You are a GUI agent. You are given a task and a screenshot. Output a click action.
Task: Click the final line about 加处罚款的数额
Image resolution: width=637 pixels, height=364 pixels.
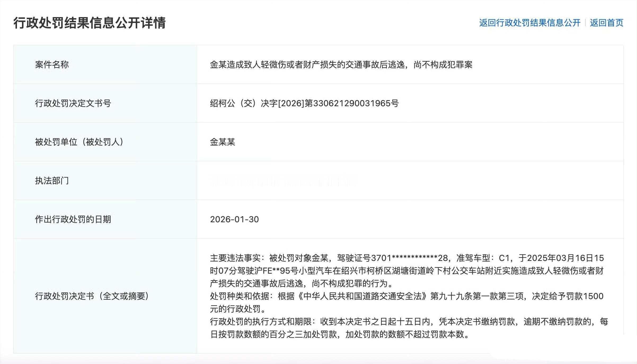(340, 334)
